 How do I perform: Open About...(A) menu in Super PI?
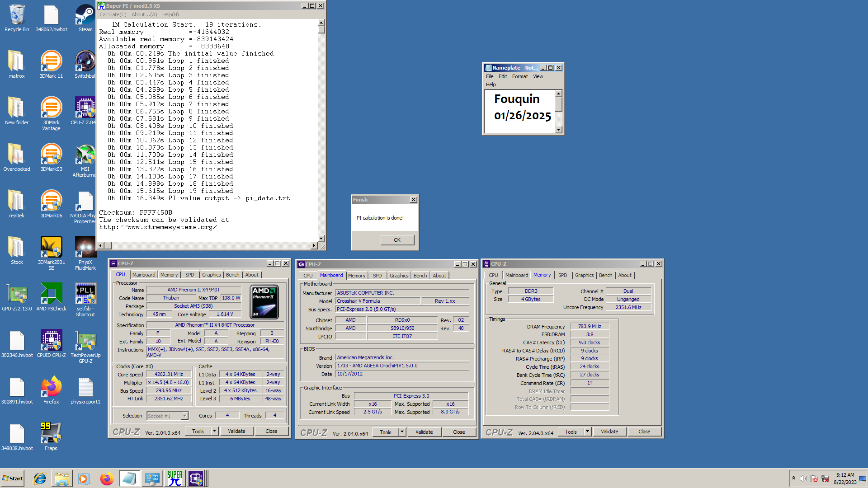coord(144,14)
